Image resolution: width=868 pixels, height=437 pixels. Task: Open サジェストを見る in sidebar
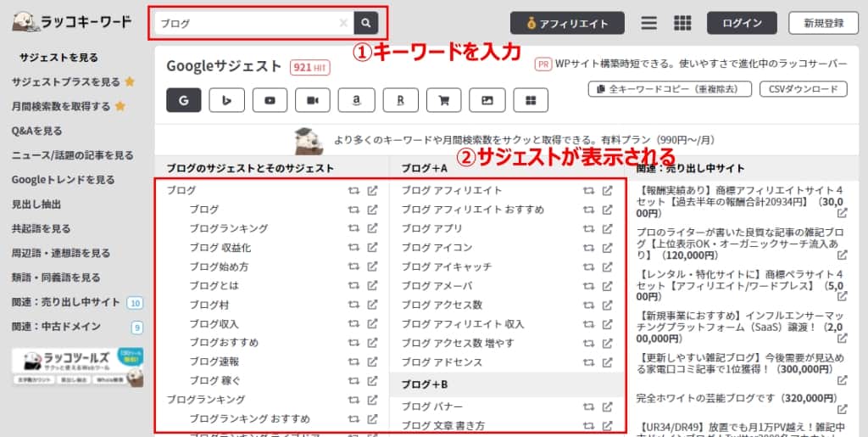[58, 58]
